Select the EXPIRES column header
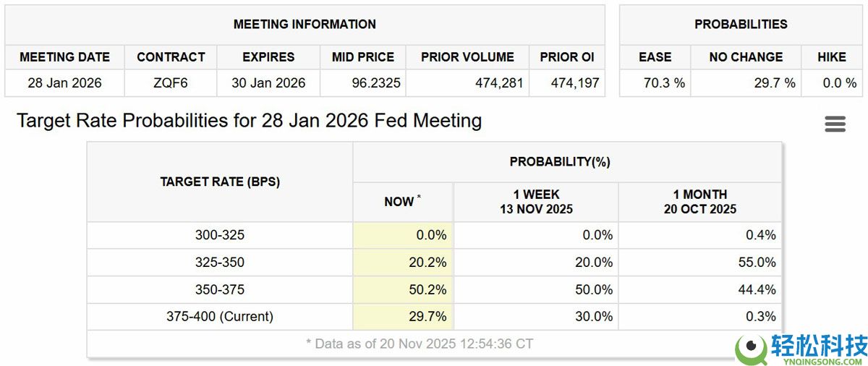Screen dimensions: 868x366 point(268,57)
